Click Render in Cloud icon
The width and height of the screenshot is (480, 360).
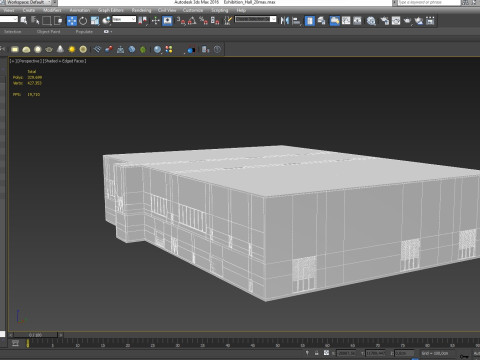(x=419, y=21)
